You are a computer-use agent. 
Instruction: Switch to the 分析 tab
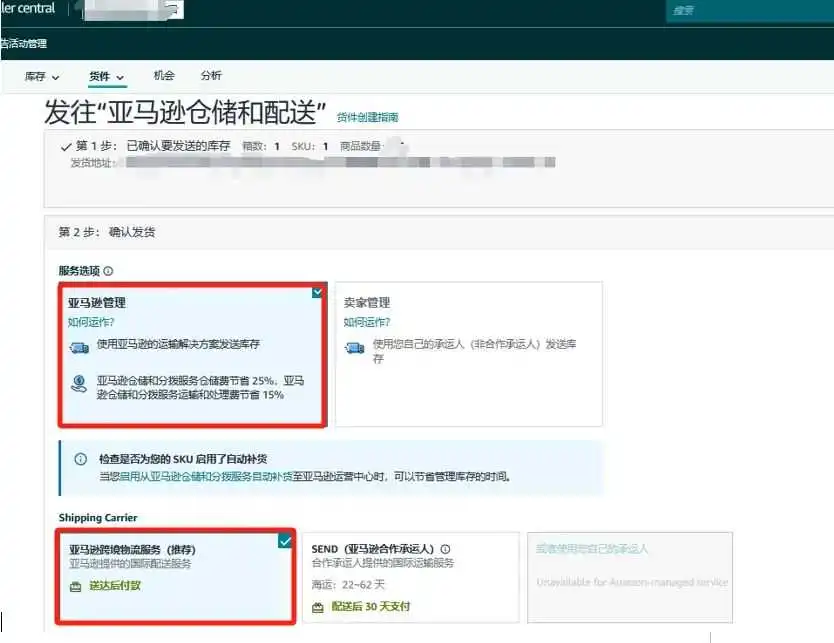[x=211, y=76]
